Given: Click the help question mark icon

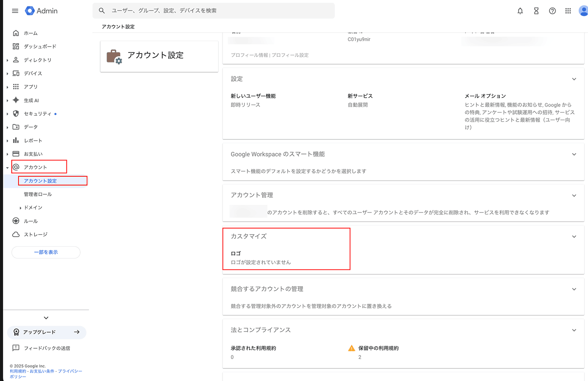Looking at the screenshot, I should [x=552, y=11].
